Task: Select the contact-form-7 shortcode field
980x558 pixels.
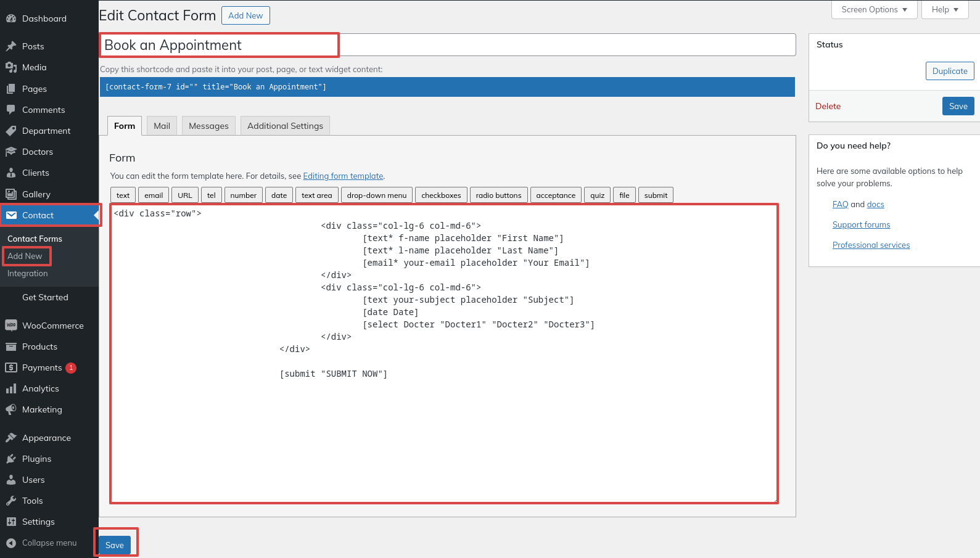Action: tap(447, 87)
